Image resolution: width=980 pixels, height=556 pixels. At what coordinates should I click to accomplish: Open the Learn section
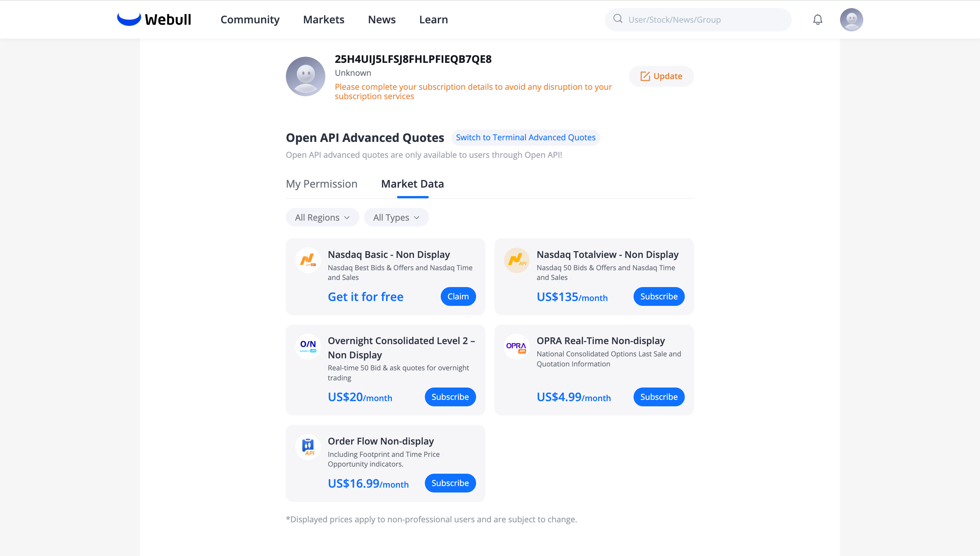[434, 19]
